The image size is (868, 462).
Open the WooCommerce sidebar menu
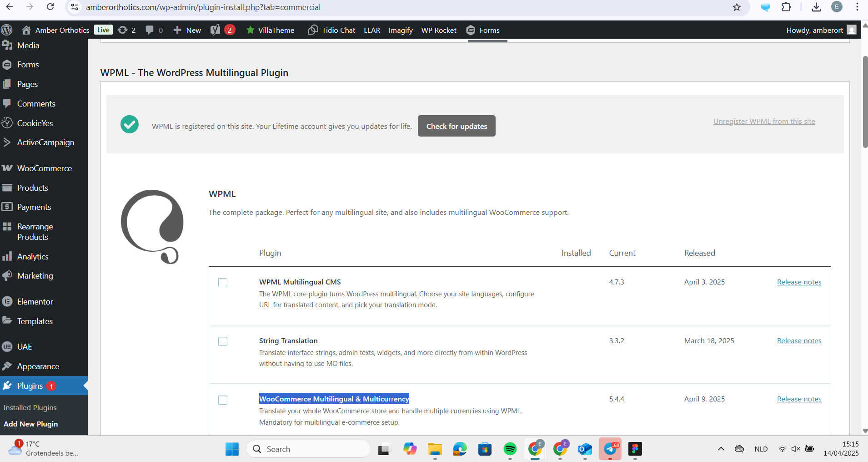coord(44,168)
